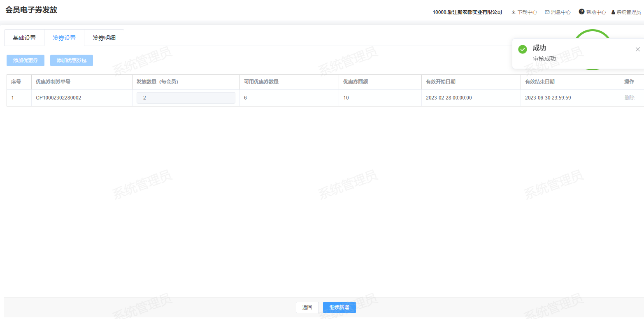Screen dimensions: 644x319
Task: Click the help center question mark icon
Action: (x=581, y=12)
